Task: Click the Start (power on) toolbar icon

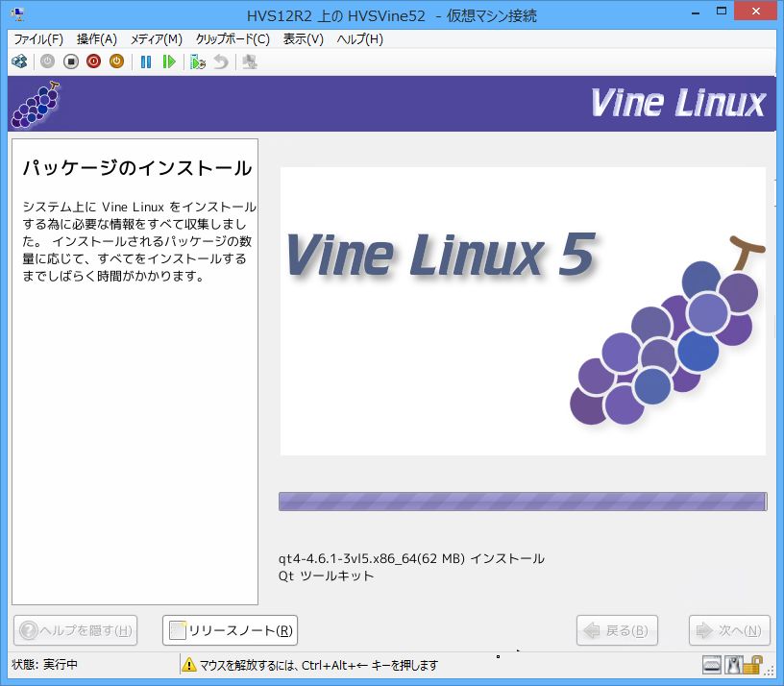Action: point(47,61)
